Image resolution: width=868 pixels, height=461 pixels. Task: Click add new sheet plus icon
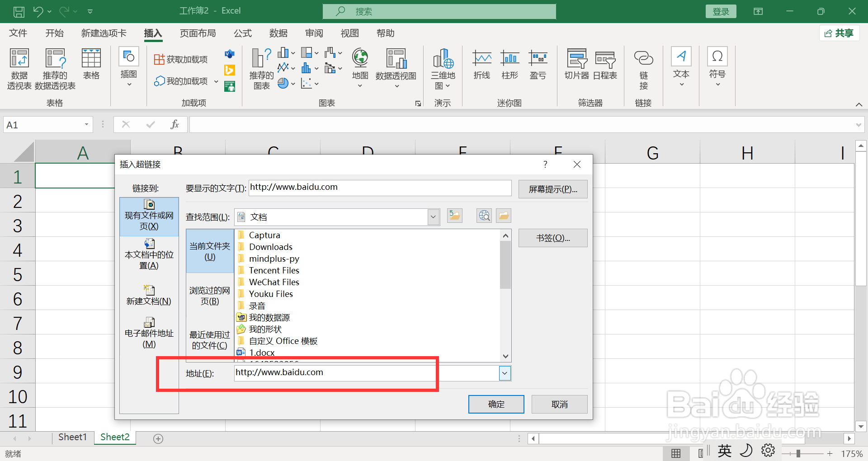pyautogui.click(x=158, y=438)
